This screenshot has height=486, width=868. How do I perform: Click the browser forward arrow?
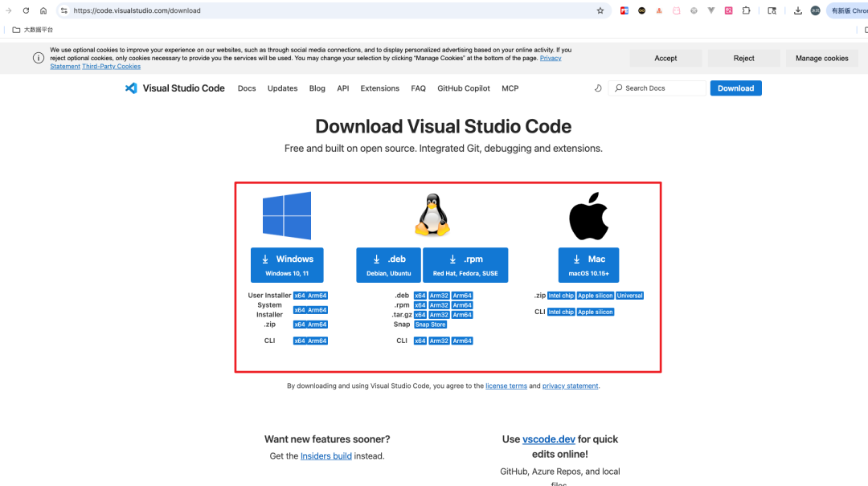pos(8,10)
